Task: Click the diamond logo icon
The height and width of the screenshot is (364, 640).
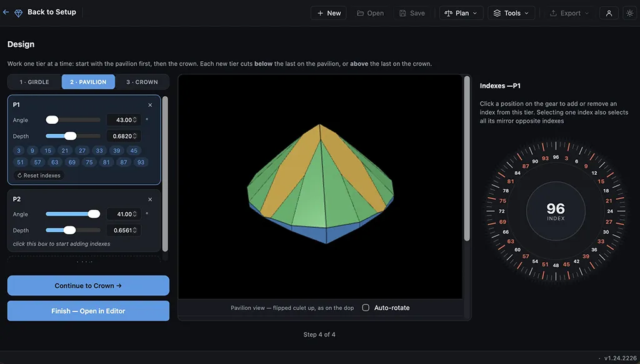Action: click(18, 13)
